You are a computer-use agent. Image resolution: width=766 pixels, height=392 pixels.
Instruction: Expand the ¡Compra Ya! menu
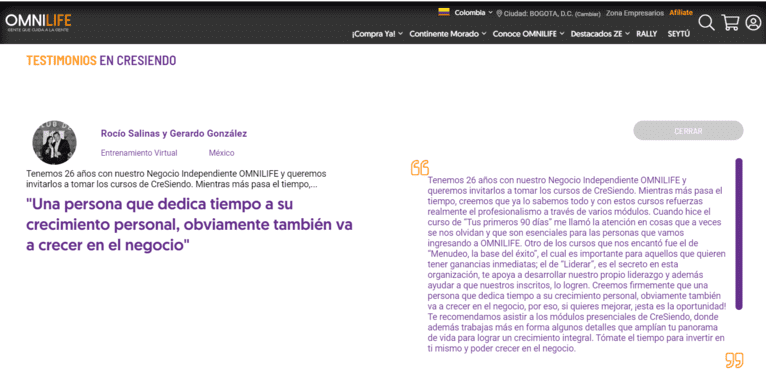click(377, 34)
